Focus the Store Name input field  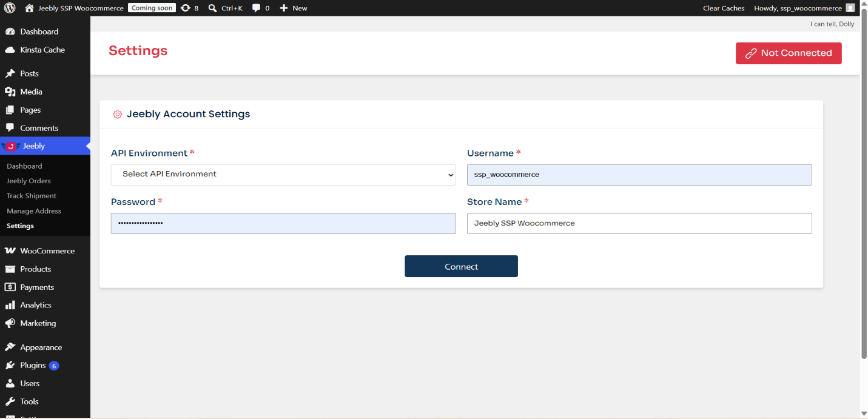[x=639, y=223]
